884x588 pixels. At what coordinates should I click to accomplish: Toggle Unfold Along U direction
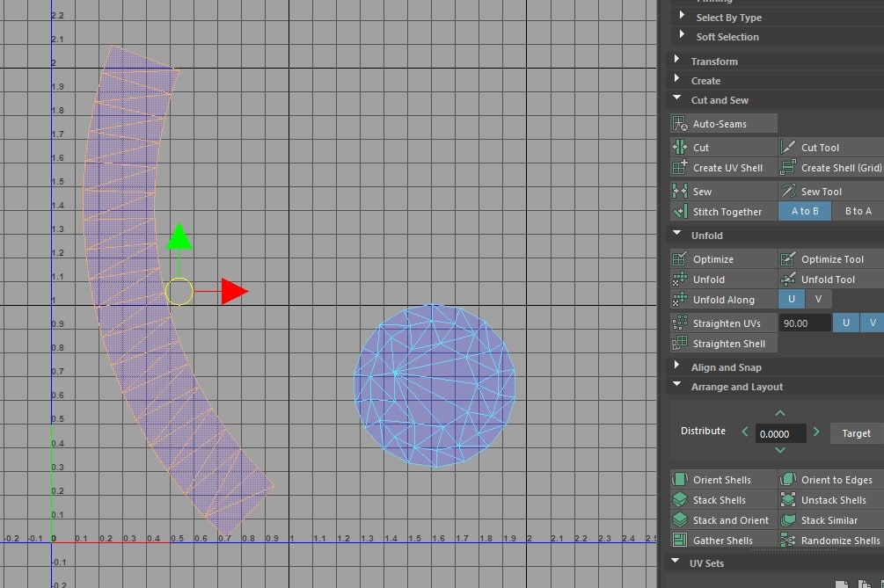coord(791,299)
